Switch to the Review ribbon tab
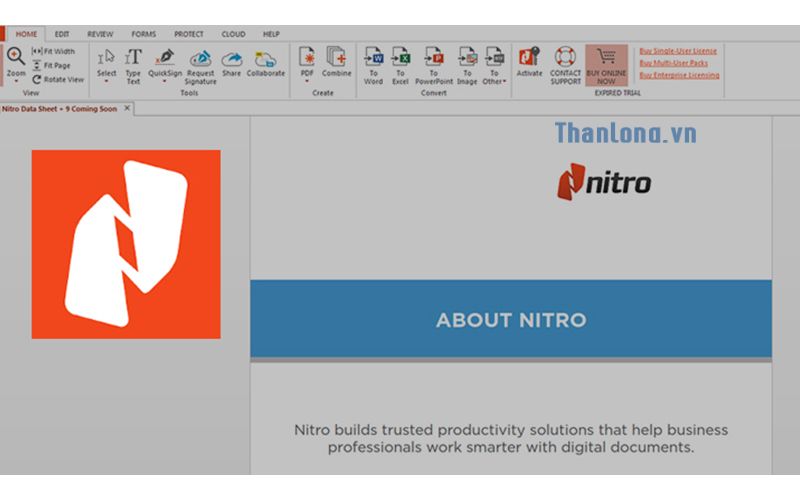This screenshot has height=500, width=800. (100, 34)
